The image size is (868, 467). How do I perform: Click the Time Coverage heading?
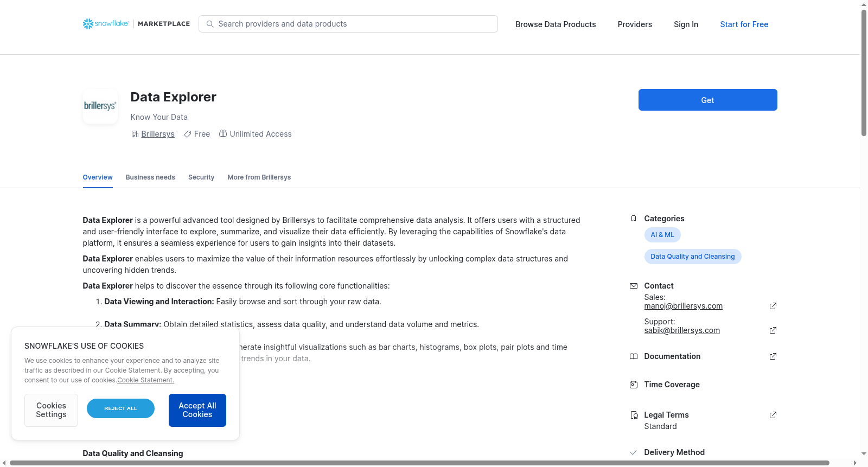click(x=672, y=385)
